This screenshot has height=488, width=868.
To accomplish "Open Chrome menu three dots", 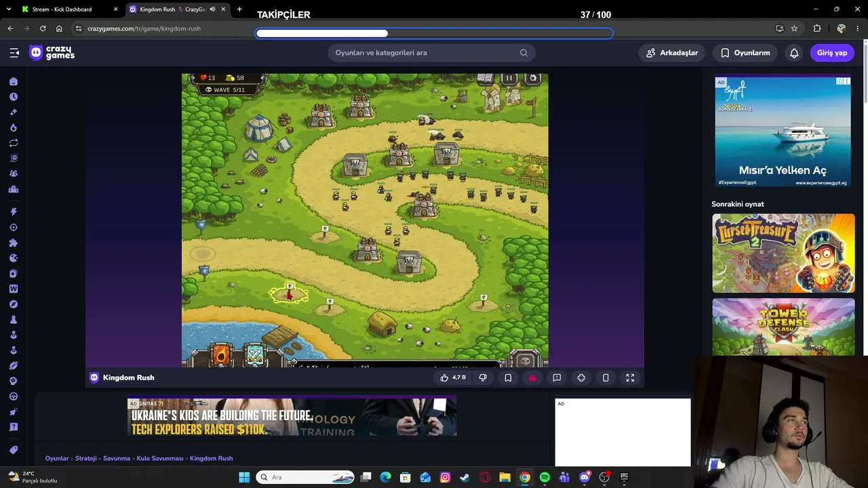I will (x=859, y=28).
